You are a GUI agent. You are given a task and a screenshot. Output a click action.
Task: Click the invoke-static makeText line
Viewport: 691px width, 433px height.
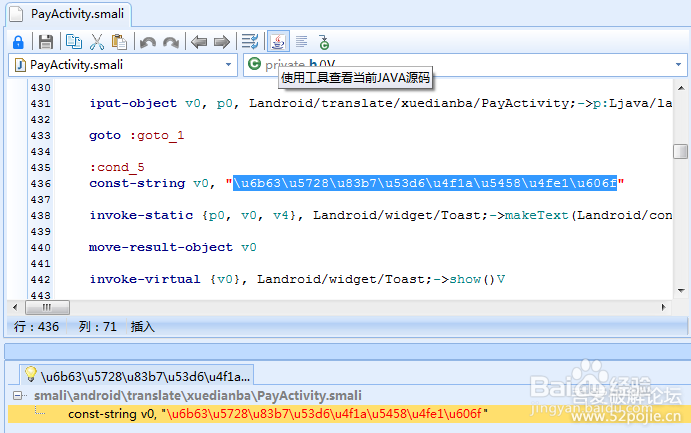click(381, 215)
